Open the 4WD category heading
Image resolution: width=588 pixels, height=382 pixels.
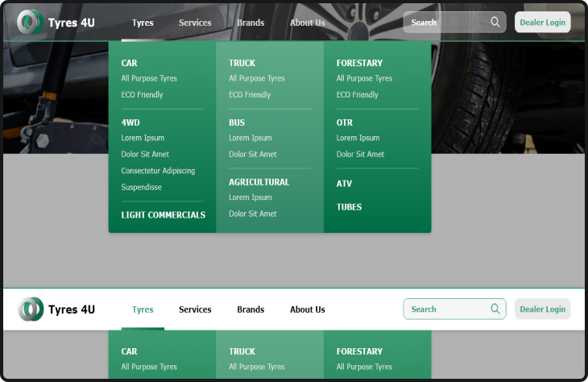(x=130, y=122)
